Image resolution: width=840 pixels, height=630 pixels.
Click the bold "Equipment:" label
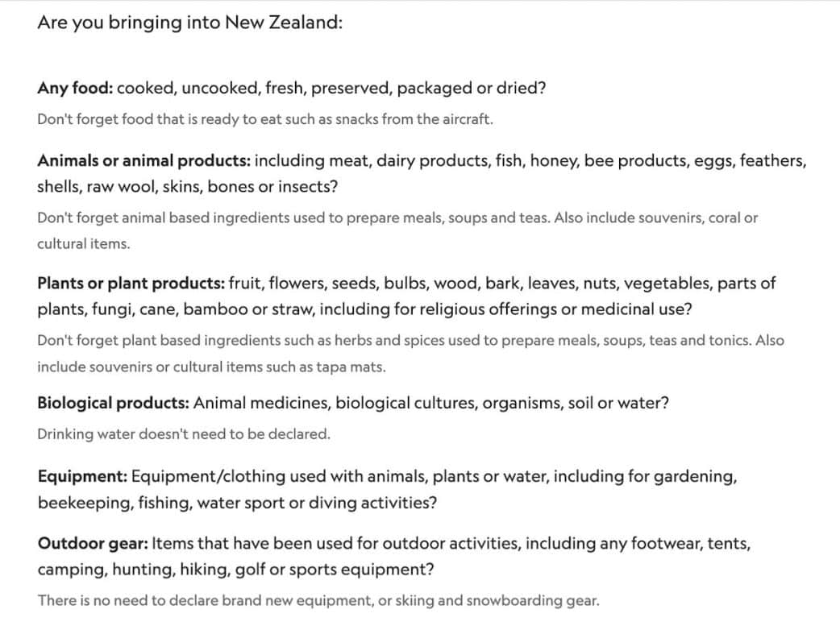(x=81, y=477)
